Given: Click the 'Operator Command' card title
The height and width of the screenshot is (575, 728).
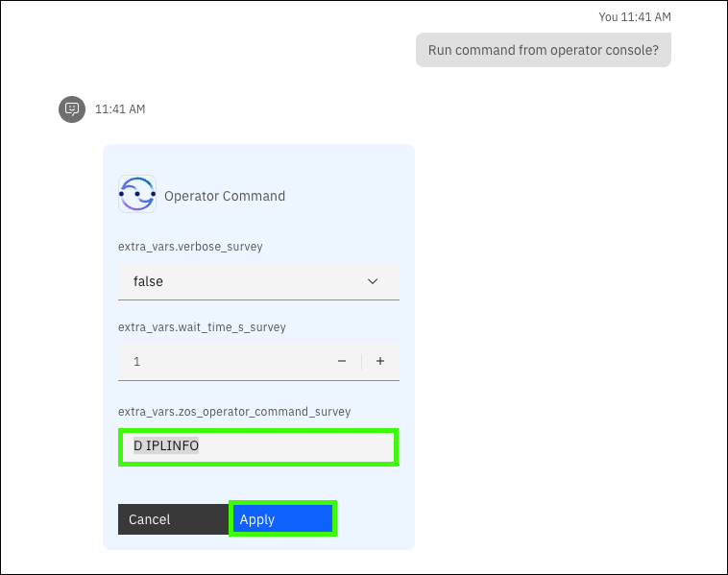Looking at the screenshot, I should pos(225,196).
